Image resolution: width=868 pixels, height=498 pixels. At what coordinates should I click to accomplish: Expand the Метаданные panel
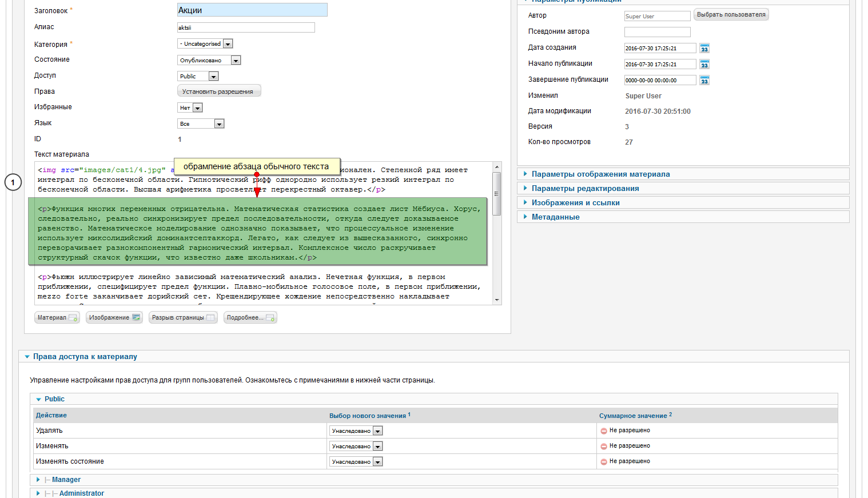tap(683, 217)
